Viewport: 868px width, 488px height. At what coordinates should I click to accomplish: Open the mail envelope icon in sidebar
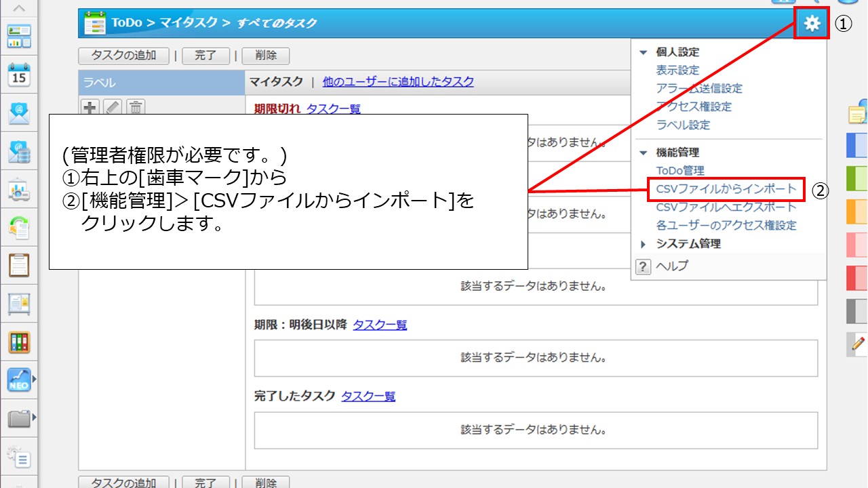click(x=19, y=114)
